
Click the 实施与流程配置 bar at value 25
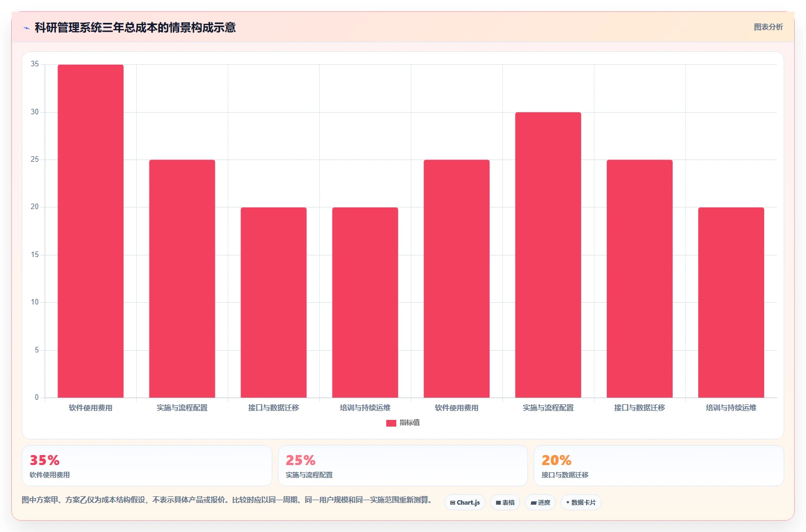182,279
